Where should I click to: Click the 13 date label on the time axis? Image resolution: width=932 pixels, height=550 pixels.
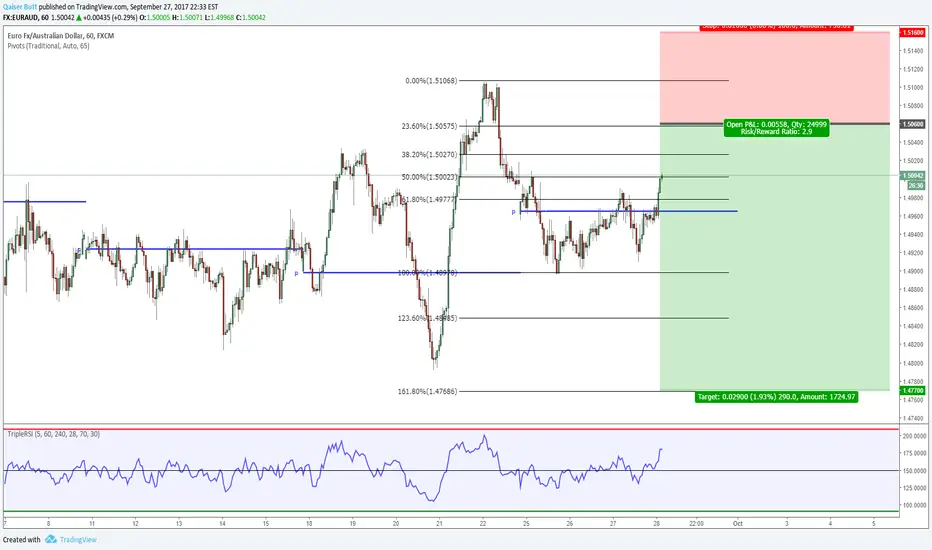(x=179, y=524)
